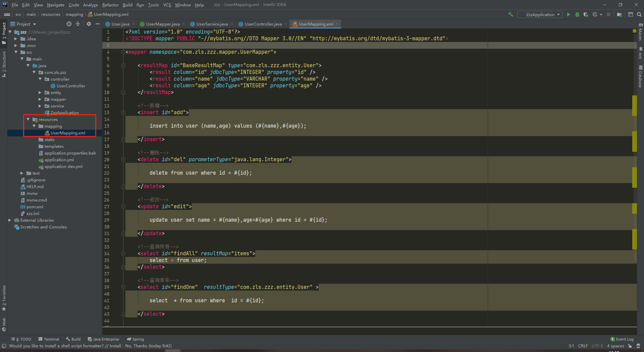The image size is (644, 352).
Task: Open the Favorites tool window
Action: point(4,298)
